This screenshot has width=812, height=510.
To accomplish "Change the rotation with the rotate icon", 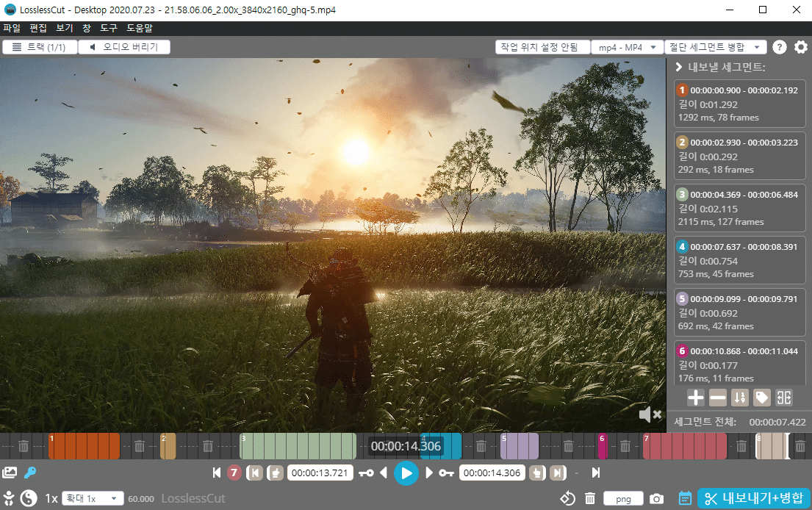I will click(567, 498).
